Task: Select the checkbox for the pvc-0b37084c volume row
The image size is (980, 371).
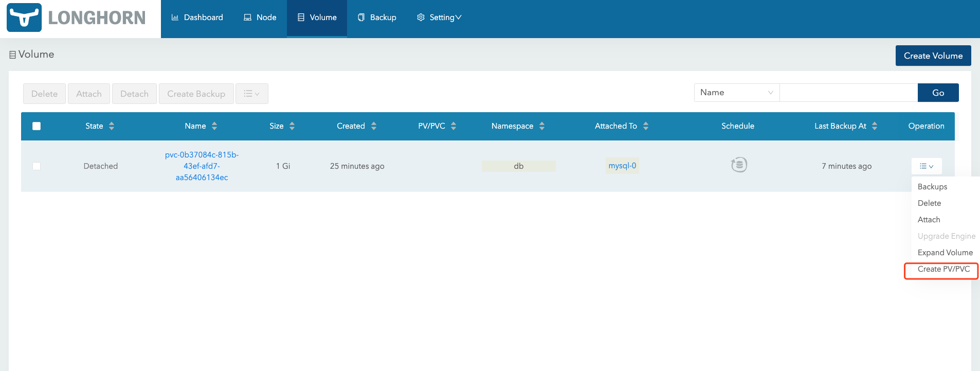Action: click(x=37, y=166)
